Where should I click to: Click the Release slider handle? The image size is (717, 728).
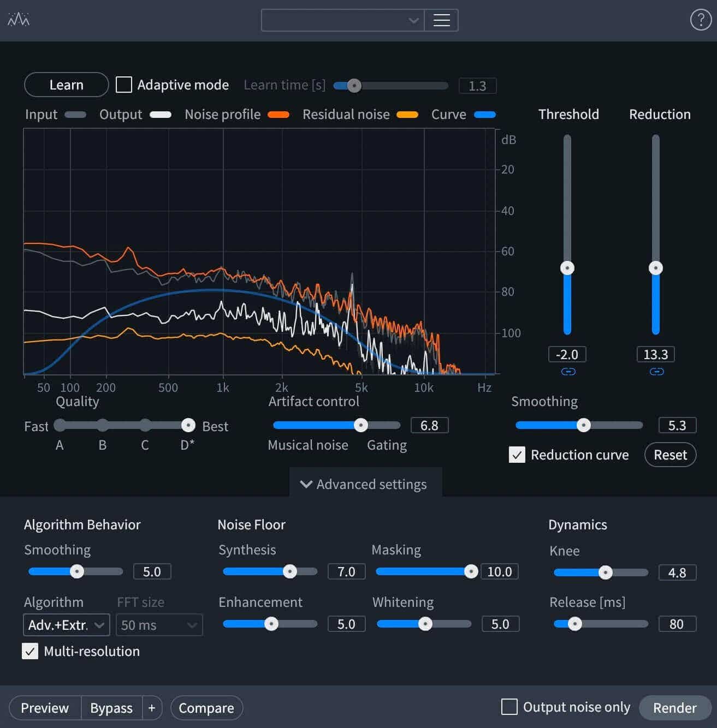pyautogui.click(x=574, y=624)
